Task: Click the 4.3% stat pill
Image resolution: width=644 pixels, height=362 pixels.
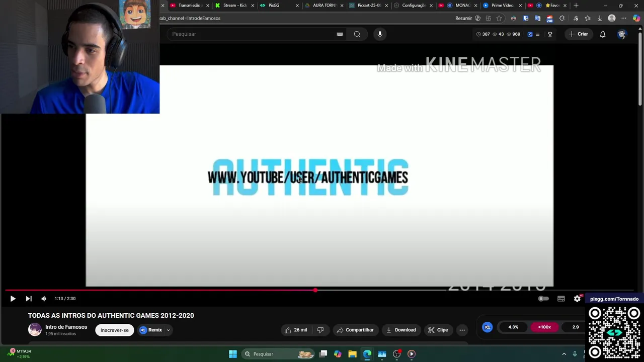Action: click(513, 327)
